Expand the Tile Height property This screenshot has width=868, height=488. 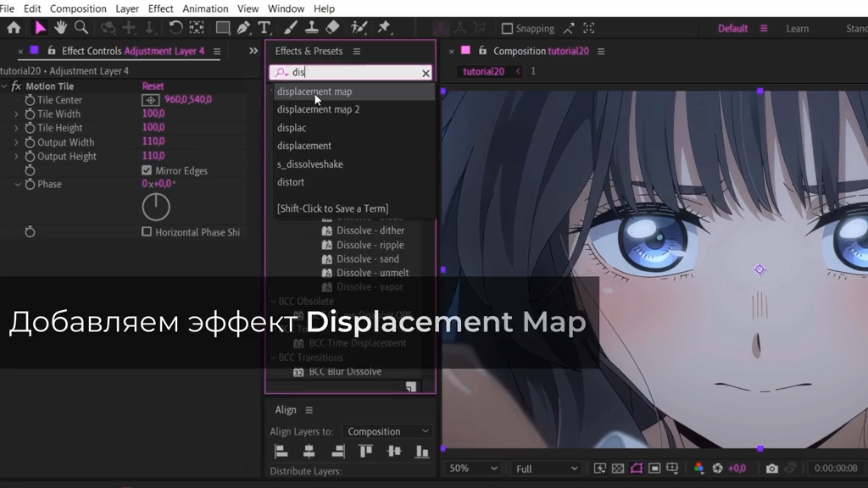tap(16, 128)
